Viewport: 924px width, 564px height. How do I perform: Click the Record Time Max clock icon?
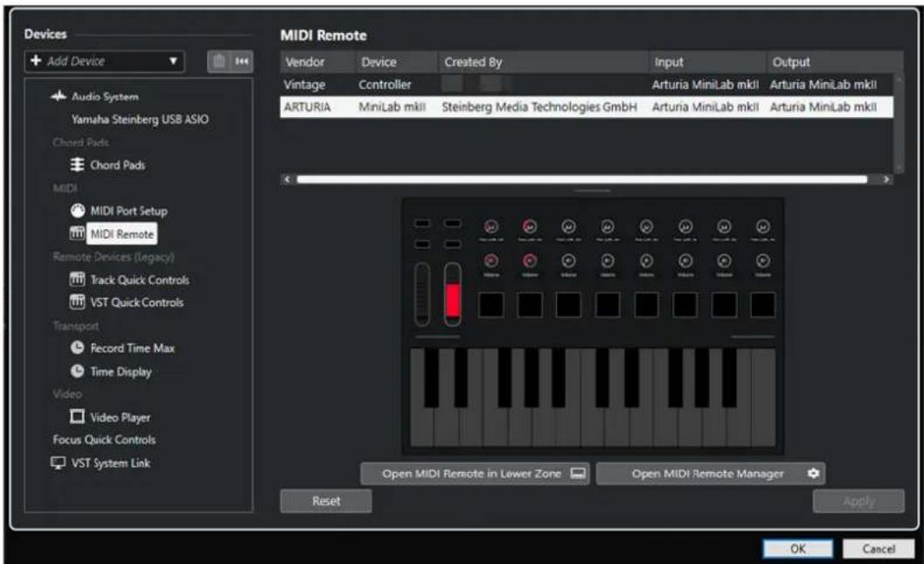[x=77, y=348]
